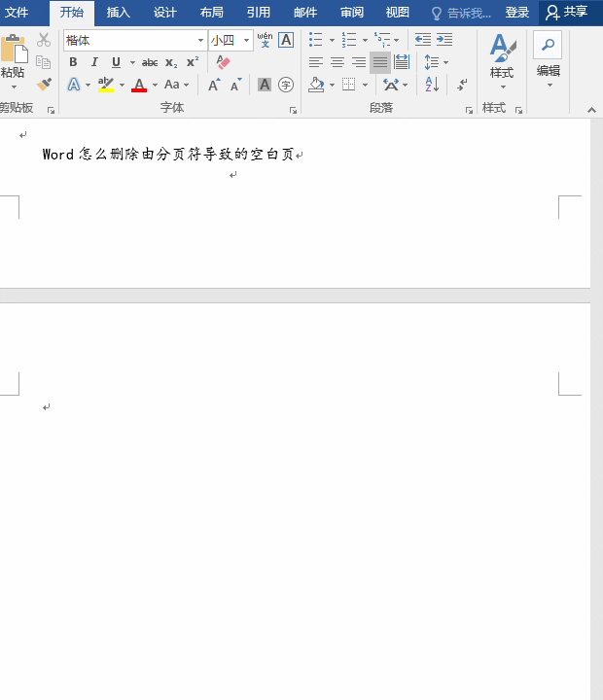Center align the paragraph
The image size is (603, 700).
click(x=337, y=62)
